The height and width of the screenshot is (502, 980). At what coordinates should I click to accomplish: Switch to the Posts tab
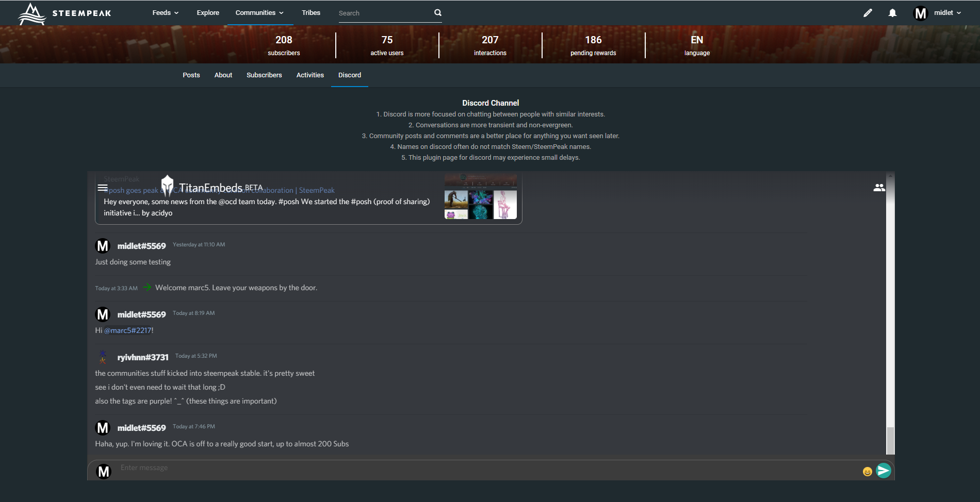[x=191, y=75]
